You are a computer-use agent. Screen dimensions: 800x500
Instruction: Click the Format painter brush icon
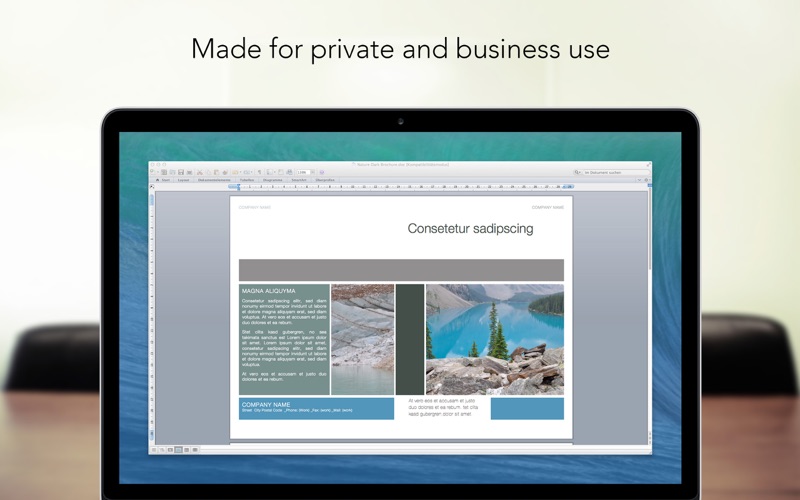click(x=225, y=172)
